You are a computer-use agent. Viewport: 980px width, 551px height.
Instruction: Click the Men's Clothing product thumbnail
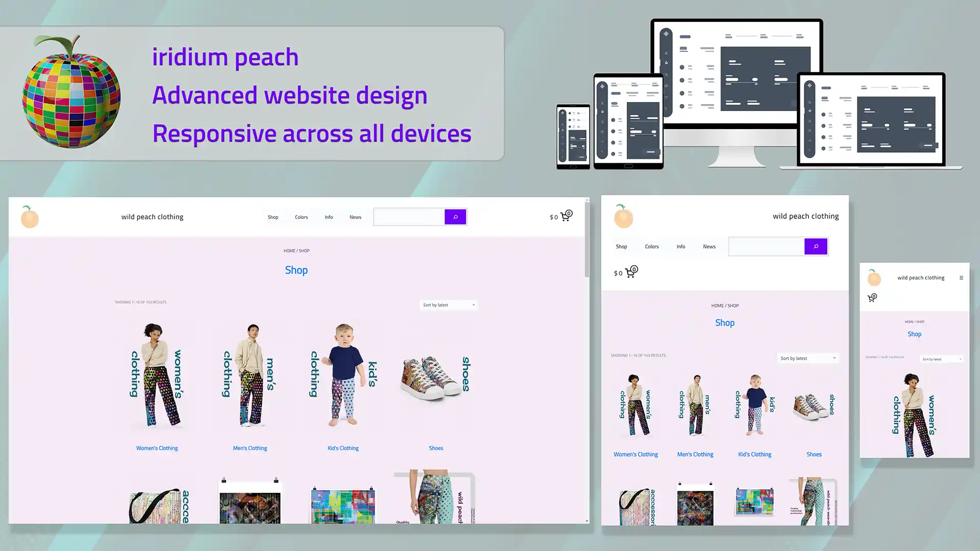(250, 377)
